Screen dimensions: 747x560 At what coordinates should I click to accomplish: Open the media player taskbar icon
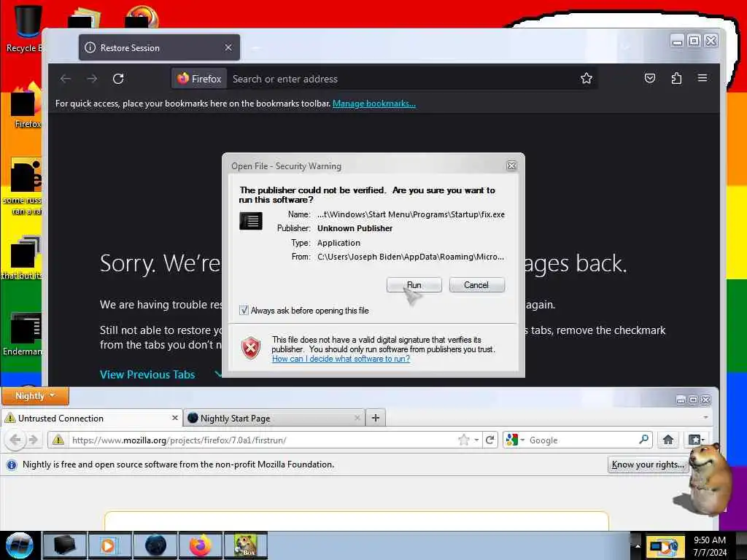pos(109,545)
